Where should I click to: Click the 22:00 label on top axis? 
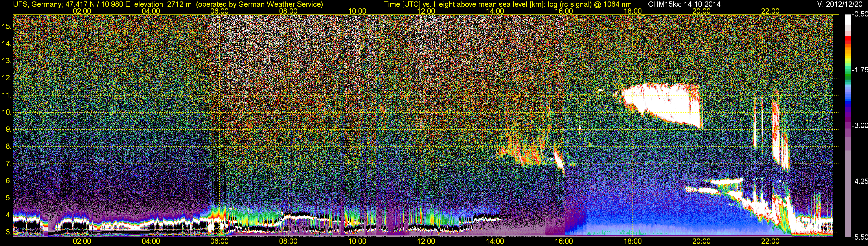tap(770, 11)
